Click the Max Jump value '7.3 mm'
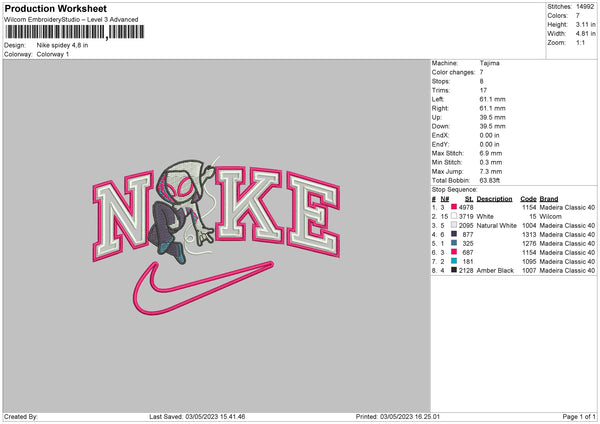 point(491,171)
